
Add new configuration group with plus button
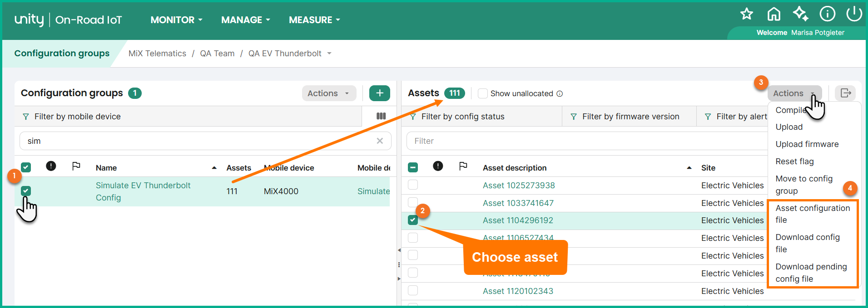pyautogui.click(x=380, y=93)
